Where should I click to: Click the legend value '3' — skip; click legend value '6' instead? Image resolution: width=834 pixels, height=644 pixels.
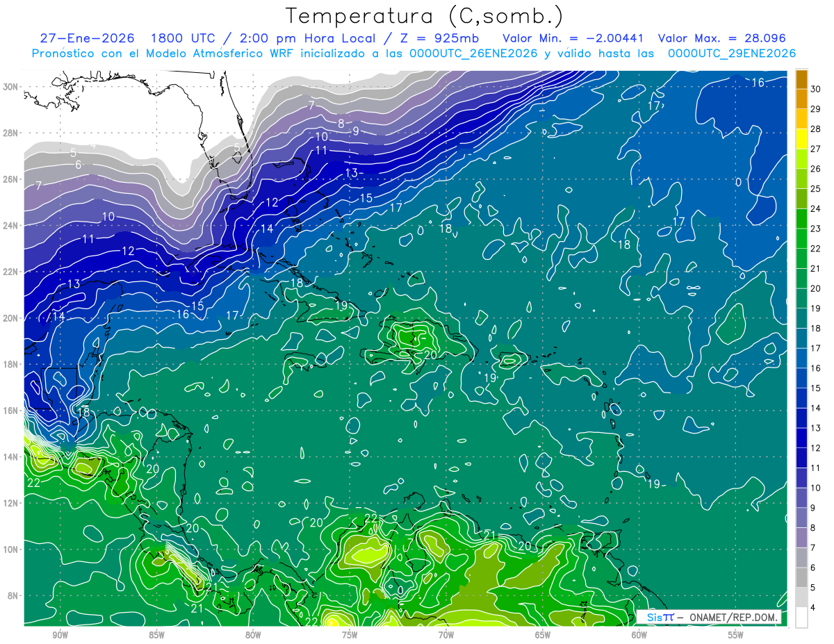[814, 568]
